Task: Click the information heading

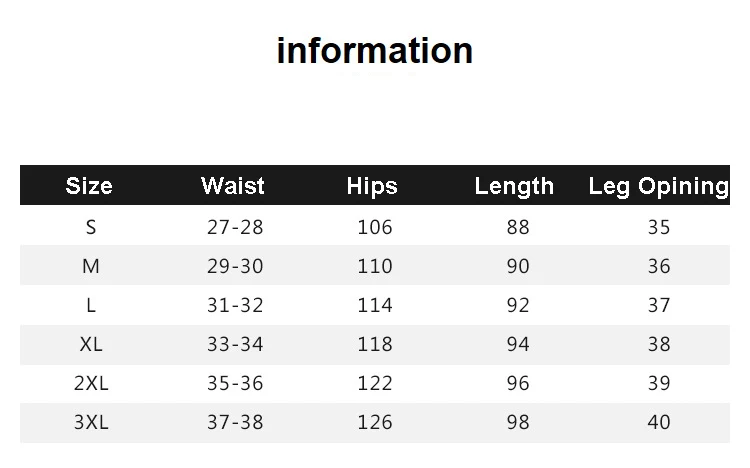Action: [x=375, y=51]
